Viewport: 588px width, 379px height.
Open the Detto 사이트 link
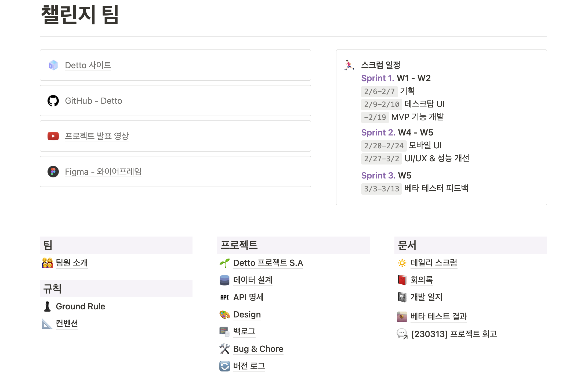point(88,65)
